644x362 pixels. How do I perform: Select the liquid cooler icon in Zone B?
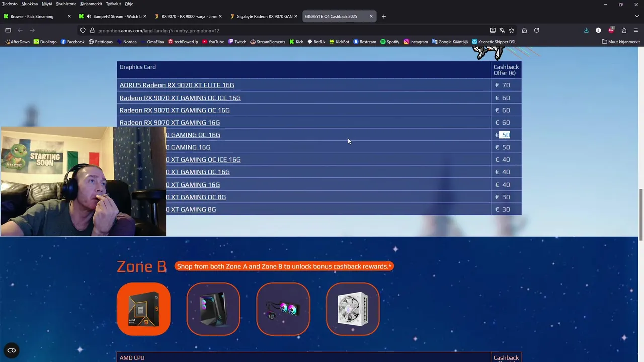[x=283, y=309]
